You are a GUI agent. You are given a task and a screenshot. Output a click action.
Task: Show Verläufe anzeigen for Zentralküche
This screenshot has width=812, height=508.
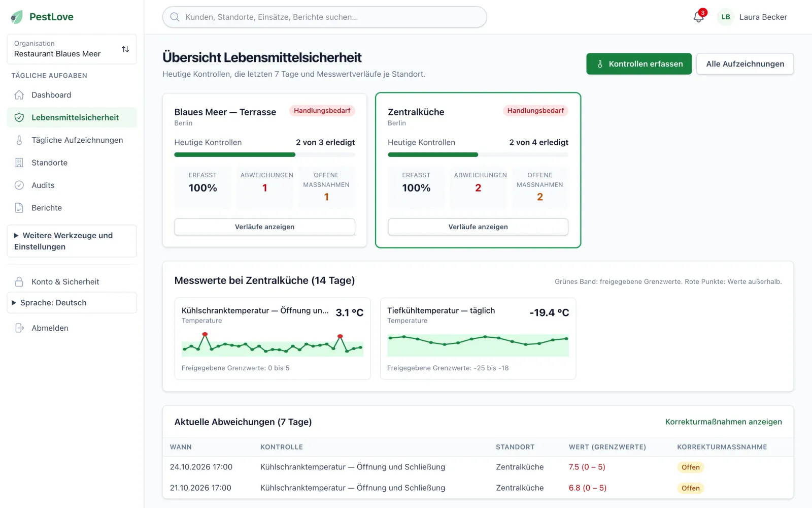[478, 227]
